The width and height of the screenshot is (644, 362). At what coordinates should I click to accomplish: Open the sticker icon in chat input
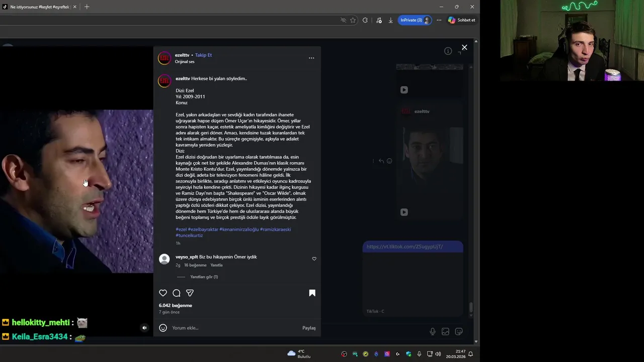tap(459, 331)
